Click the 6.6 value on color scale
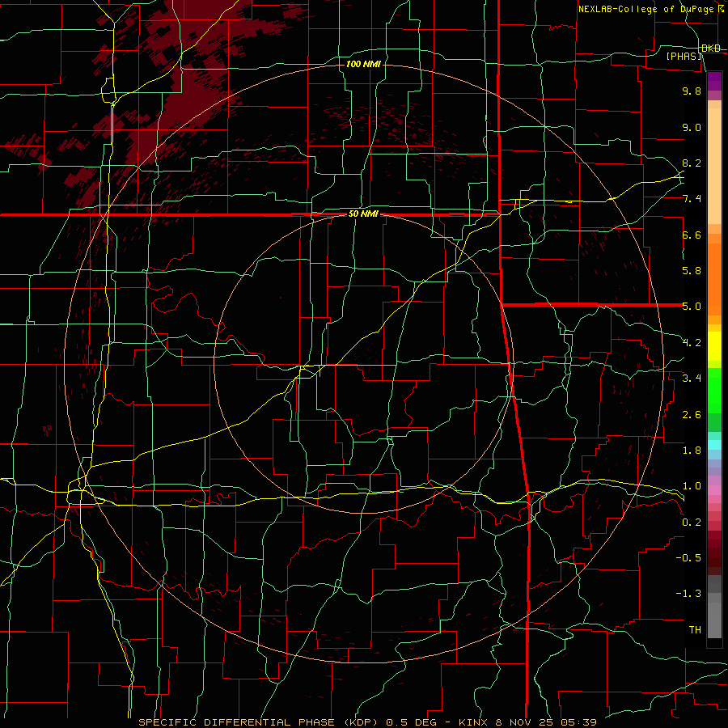Screen dimensions: 728x728 (692, 235)
